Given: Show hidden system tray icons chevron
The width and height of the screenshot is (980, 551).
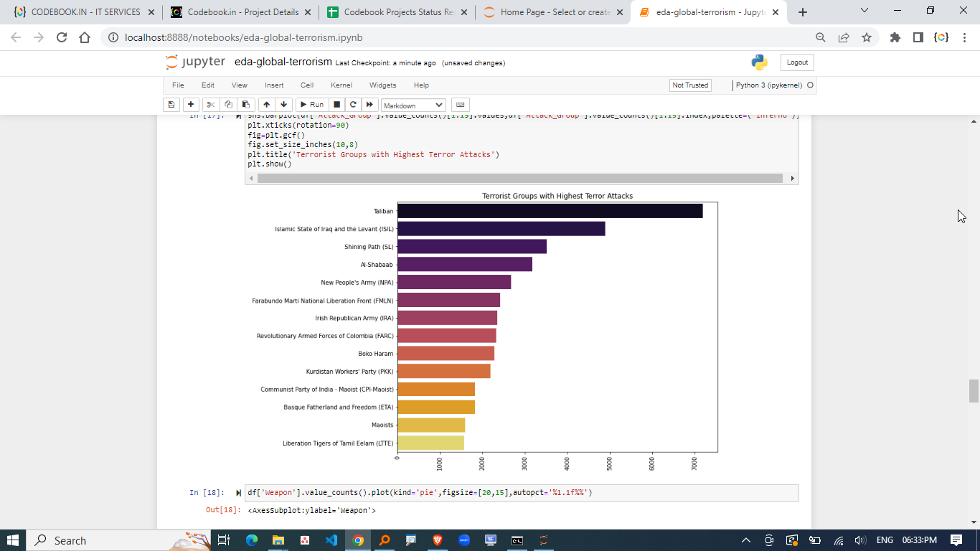Looking at the screenshot, I should (746, 540).
